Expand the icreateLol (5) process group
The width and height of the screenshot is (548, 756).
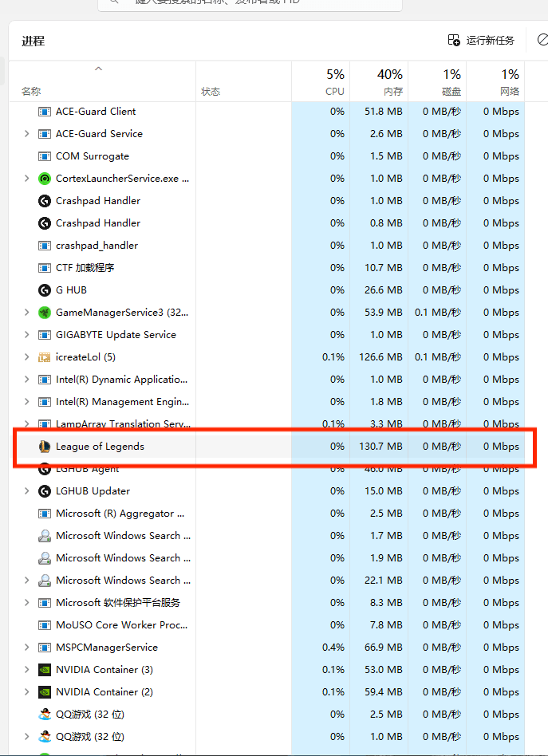(27, 357)
